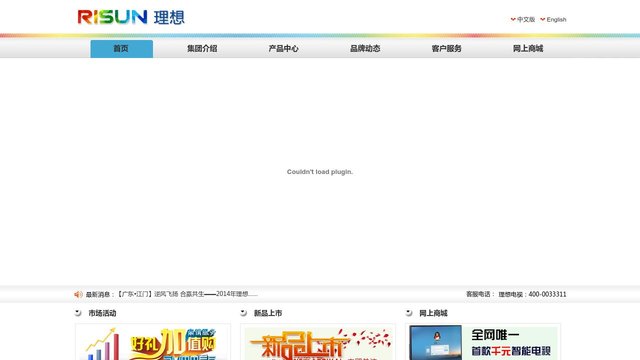The width and height of the screenshot is (640, 360).
Task: Click the 400-0033311 service phone number
Action: (547, 294)
